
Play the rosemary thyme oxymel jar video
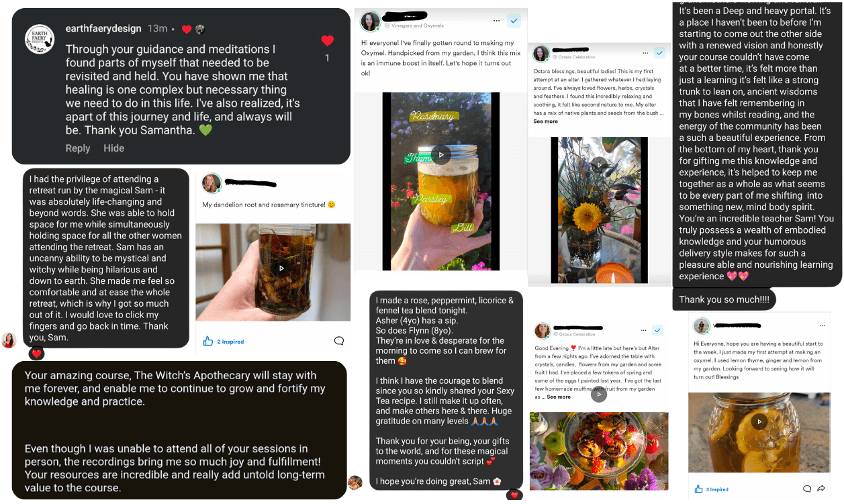tap(440, 154)
